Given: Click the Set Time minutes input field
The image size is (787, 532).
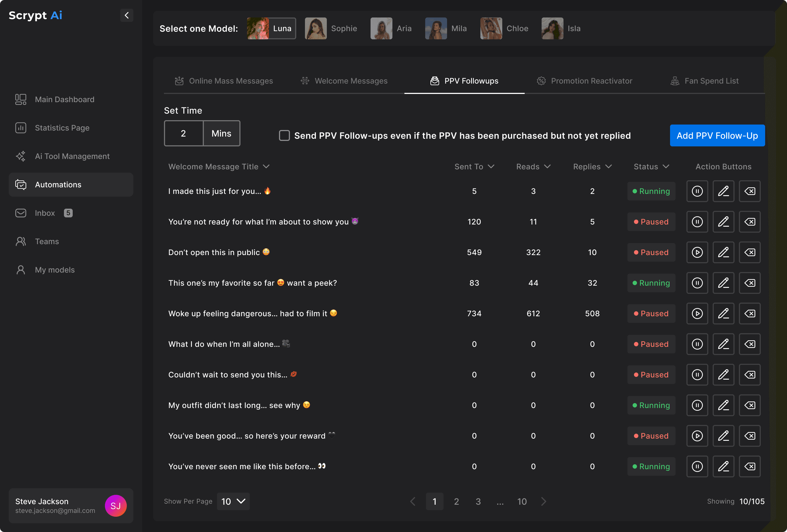Looking at the screenshot, I should coord(183,133).
